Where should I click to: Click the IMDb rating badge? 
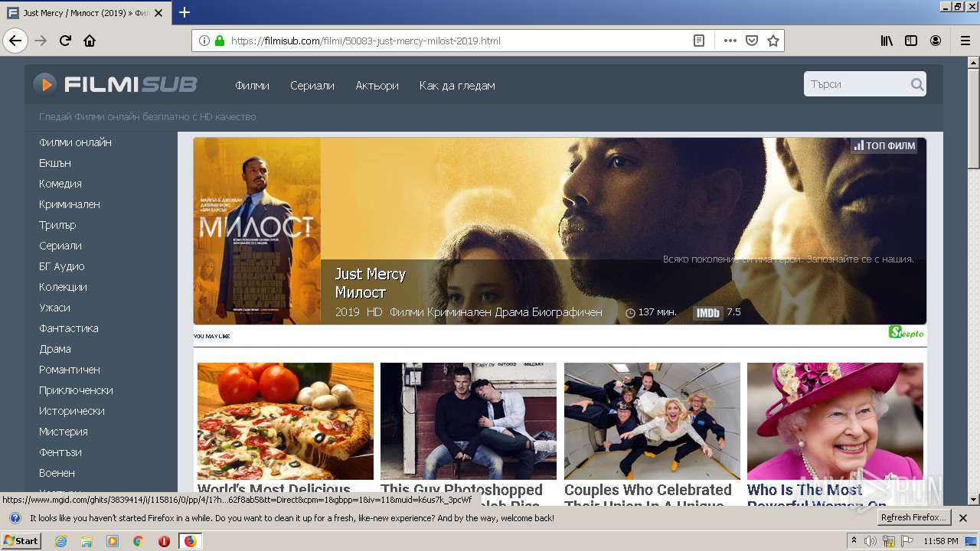[707, 312]
